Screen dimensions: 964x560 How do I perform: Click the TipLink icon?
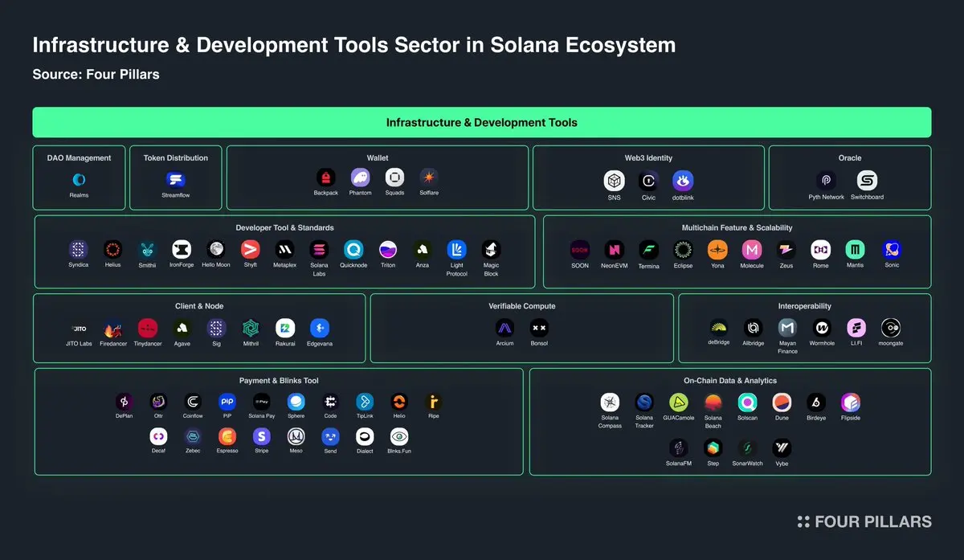365,402
